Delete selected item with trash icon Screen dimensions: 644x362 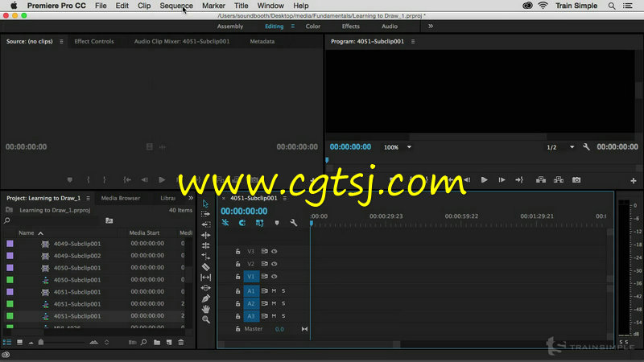point(181,343)
